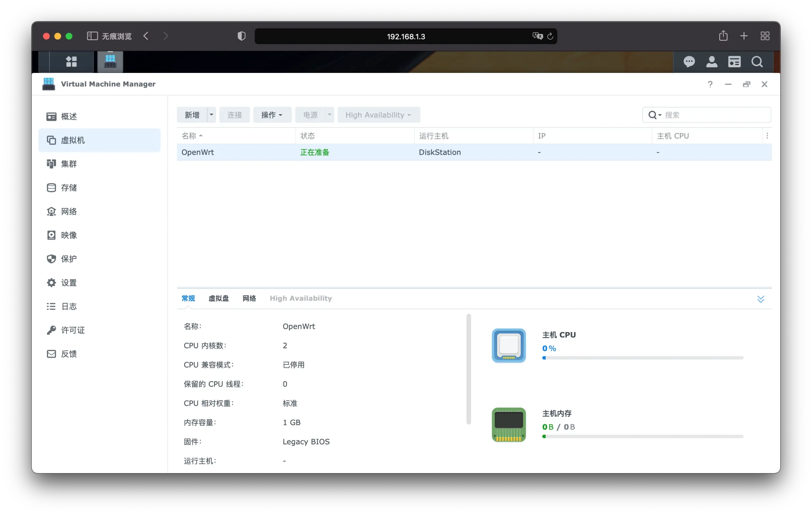Click the 运行主机 column header
Viewport: 812px width, 515px height.
pyautogui.click(x=474, y=136)
